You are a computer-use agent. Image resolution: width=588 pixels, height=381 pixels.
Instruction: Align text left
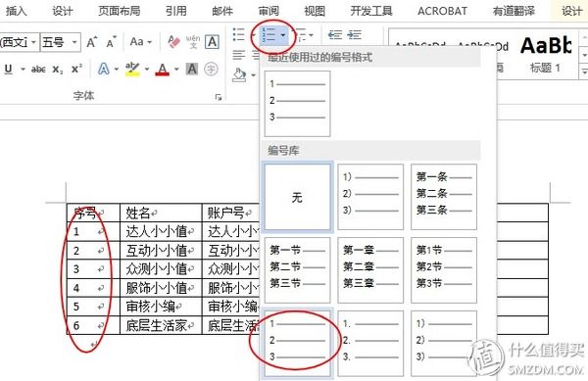click(x=238, y=55)
